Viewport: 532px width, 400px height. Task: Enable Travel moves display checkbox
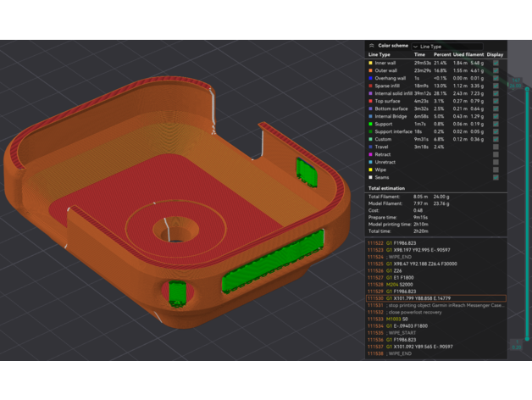click(496, 147)
